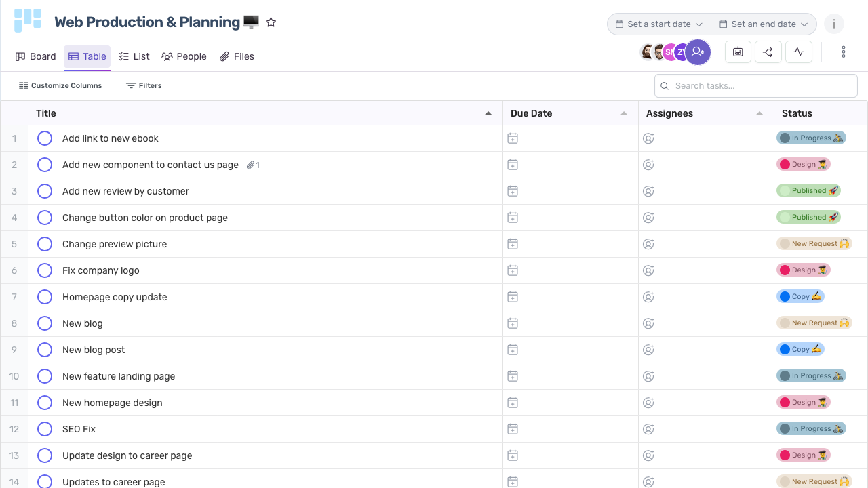Mark Add link to new ebook complete
The width and height of the screenshot is (868, 488).
click(45, 138)
